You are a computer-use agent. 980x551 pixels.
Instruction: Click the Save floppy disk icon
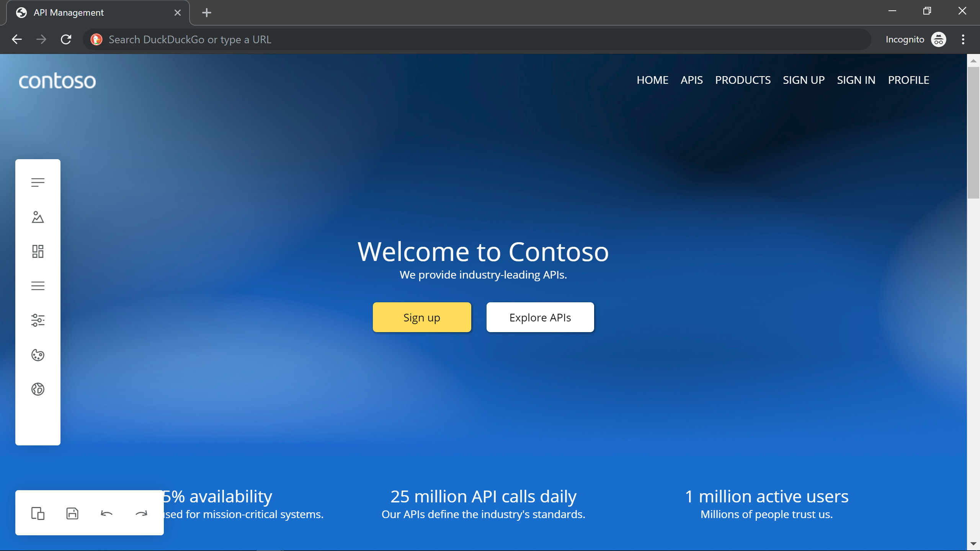click(x=72, y=513)
